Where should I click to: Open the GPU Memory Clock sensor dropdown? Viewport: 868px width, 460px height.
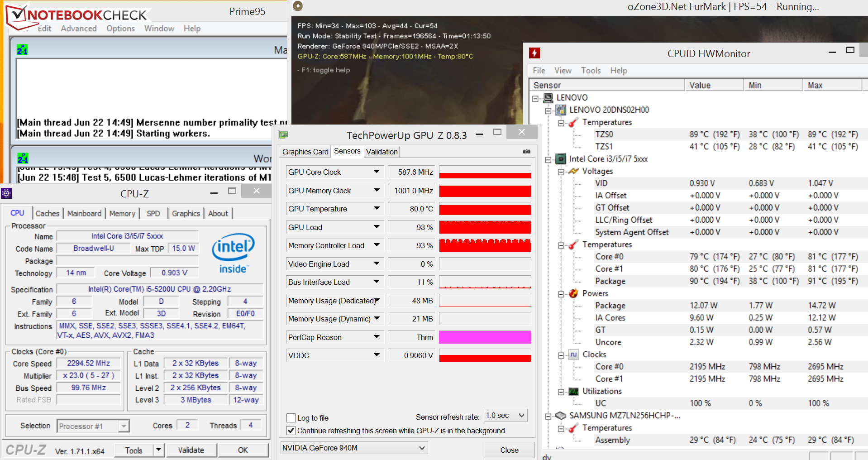(x=377, y=191)
